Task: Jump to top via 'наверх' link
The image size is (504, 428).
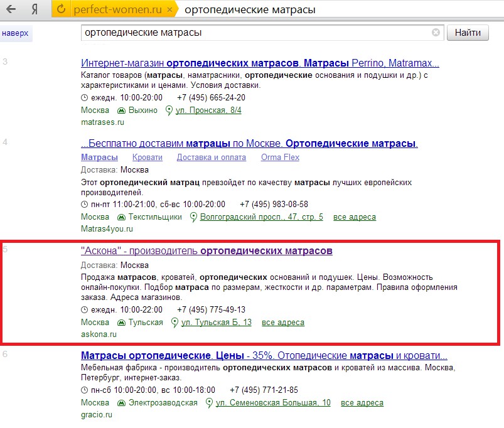Action: tap(15, 33)
